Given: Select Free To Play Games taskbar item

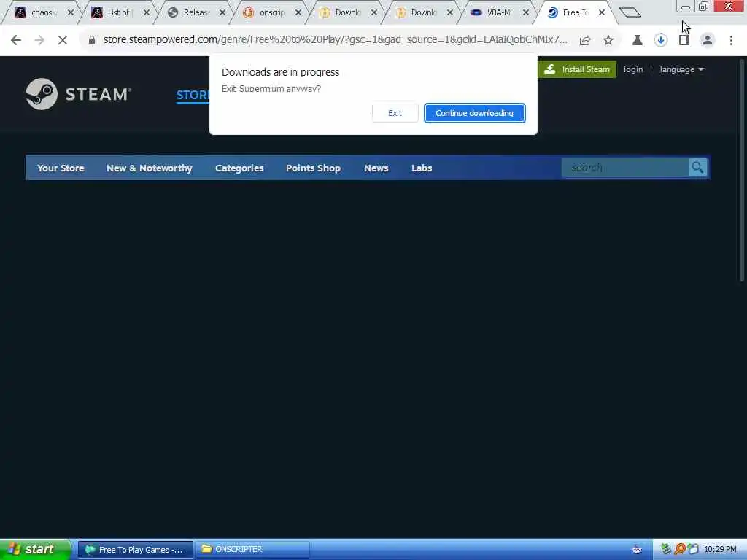Looking at the screenshot, I should click(x=135, y=550).
